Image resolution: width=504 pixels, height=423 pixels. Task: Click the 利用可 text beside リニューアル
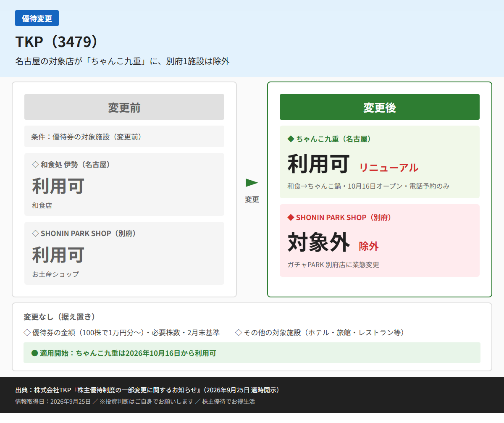(x=319, y=163)
